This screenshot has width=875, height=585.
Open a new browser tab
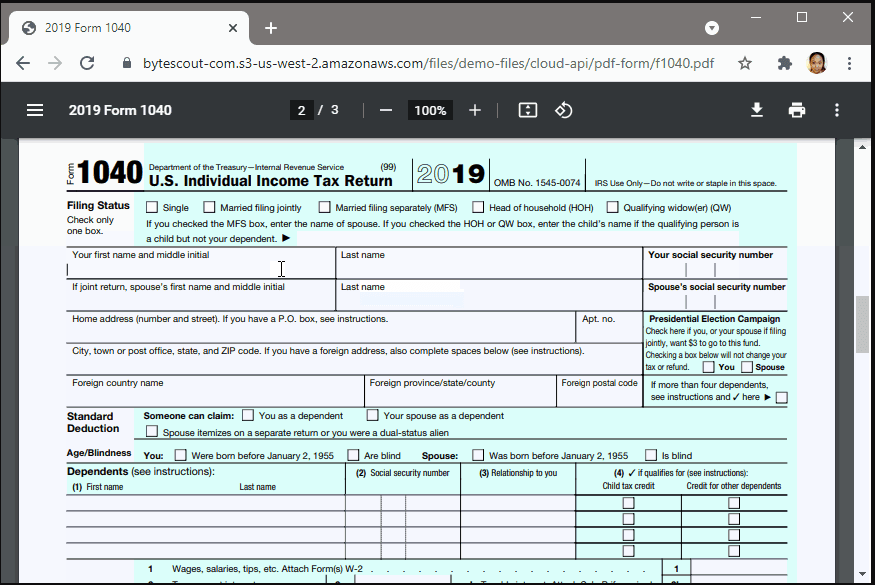tap(270, 27)
